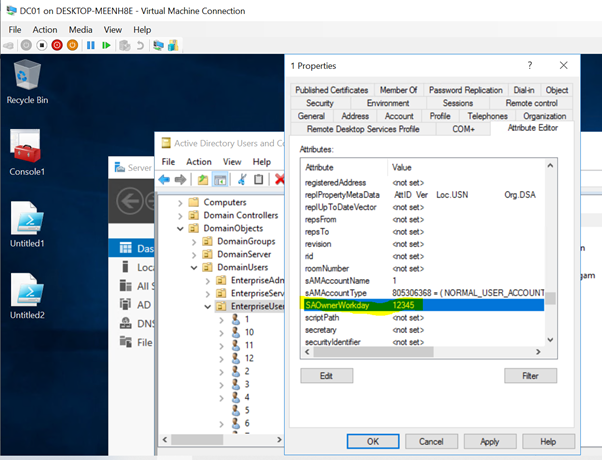The height and width of the screenshot is (460, 602).
Task: Click the grey Start VM icon
Action: click(26, 45)
